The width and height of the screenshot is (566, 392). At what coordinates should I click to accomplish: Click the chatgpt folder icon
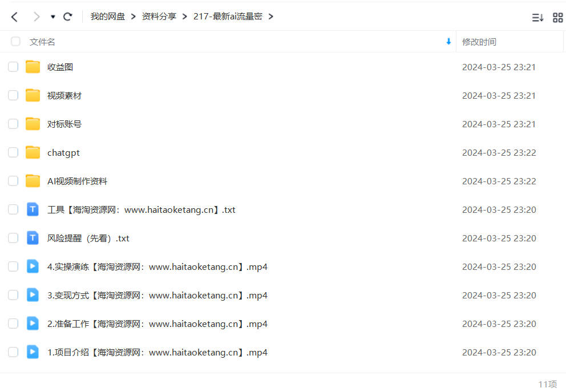(33, 152)
